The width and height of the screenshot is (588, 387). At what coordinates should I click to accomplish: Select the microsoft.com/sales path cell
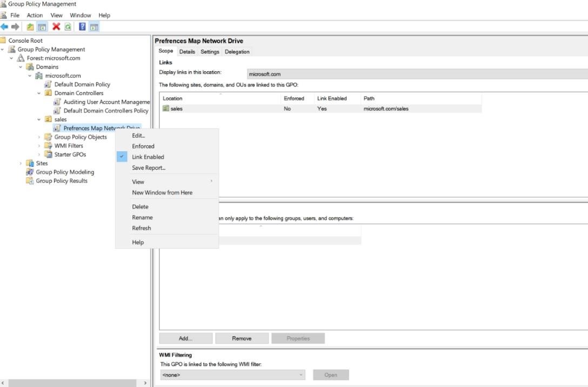[386, 109]
